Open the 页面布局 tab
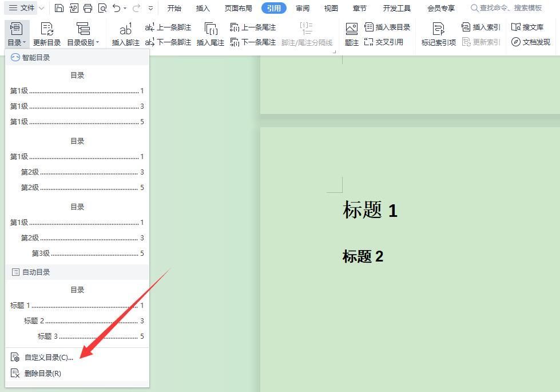The width and height of the screenshot is (560, 392). point(238,8)
